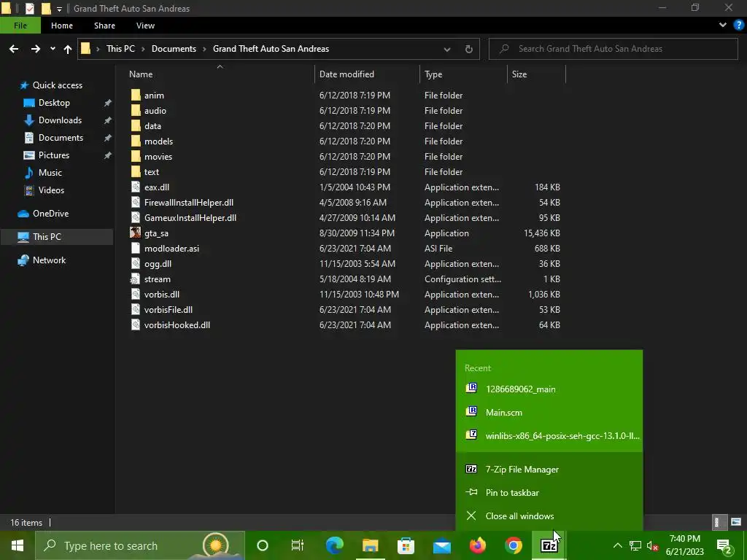The image size is (747, 560).
Task: Open Firefox from the taskbar
Action: (477, 545)
